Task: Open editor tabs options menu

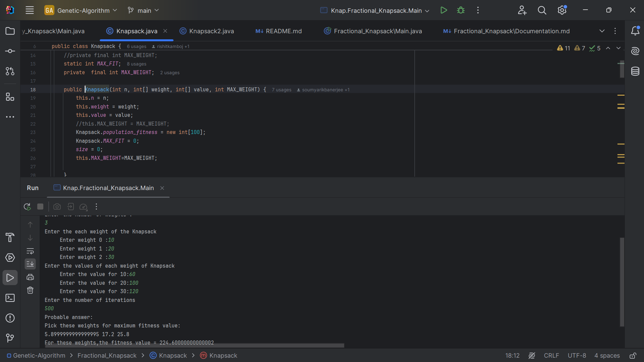Action: (x=615, y=31)
